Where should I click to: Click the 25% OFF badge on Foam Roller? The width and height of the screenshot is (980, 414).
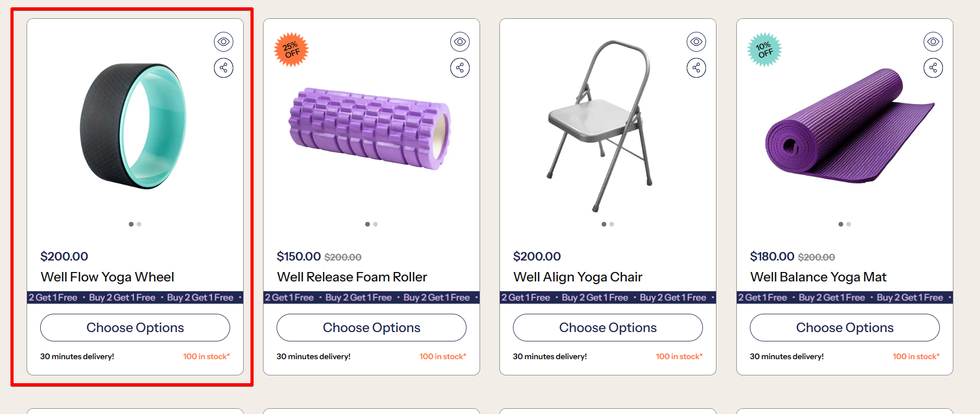(x=292, y=50)
